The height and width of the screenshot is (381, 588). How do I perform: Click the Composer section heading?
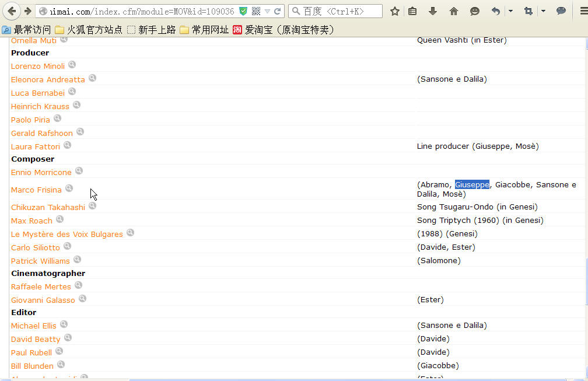33,159
